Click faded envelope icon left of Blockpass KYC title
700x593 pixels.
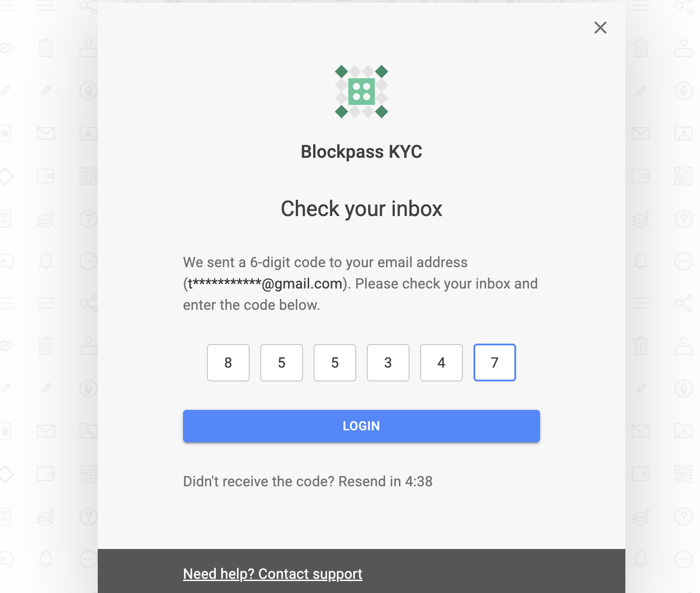(46, 133)
